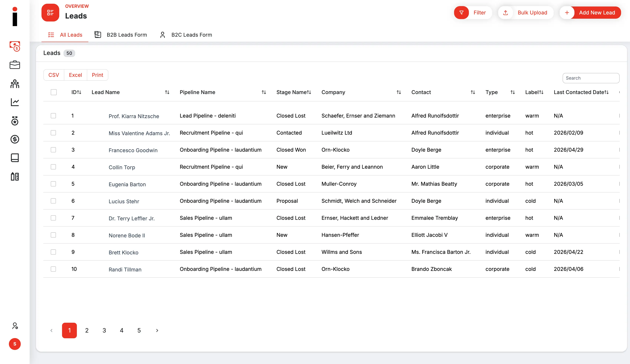Viewport: 630px width, 364px height.
Task: Click the red Leads overview icon
Action: [50, 13]
